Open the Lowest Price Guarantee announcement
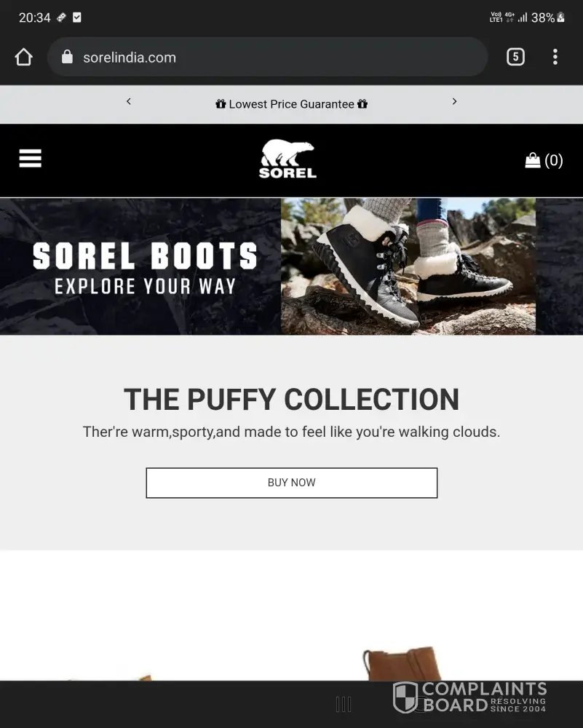This screenshot has width=583, height=728. click(291, 104)
